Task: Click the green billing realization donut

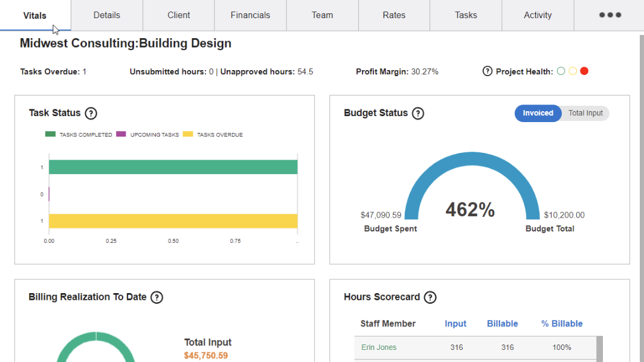Action: tap(95, 337)
